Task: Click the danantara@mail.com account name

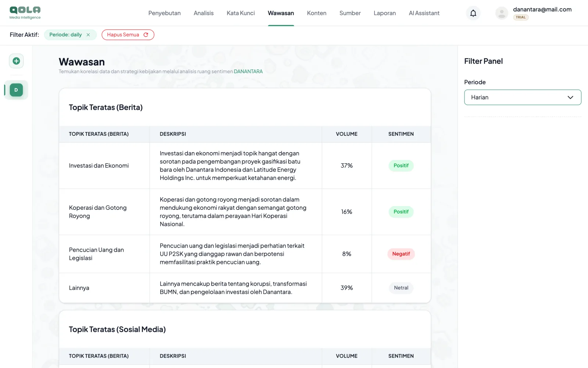Action: pyautogui.click(x=542, y=10)
